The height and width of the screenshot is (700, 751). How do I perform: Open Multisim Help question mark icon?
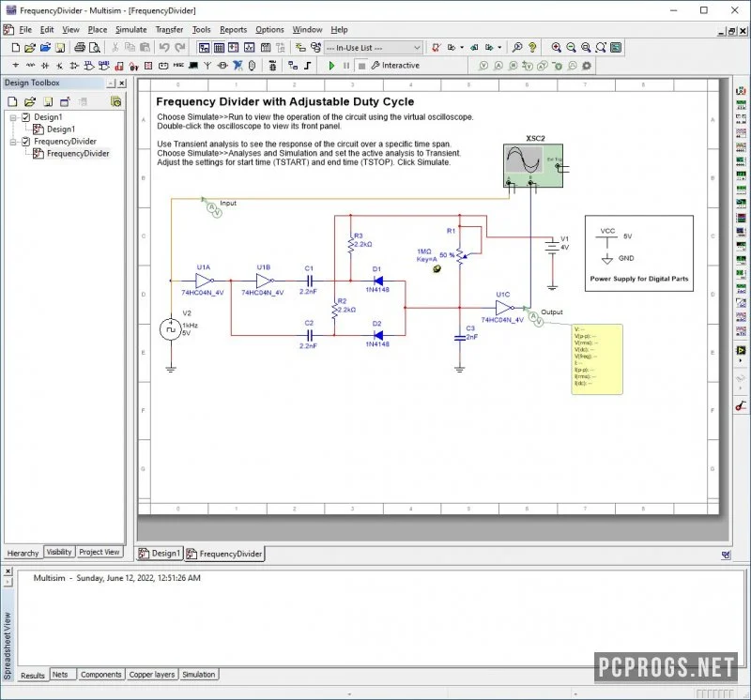532,48
